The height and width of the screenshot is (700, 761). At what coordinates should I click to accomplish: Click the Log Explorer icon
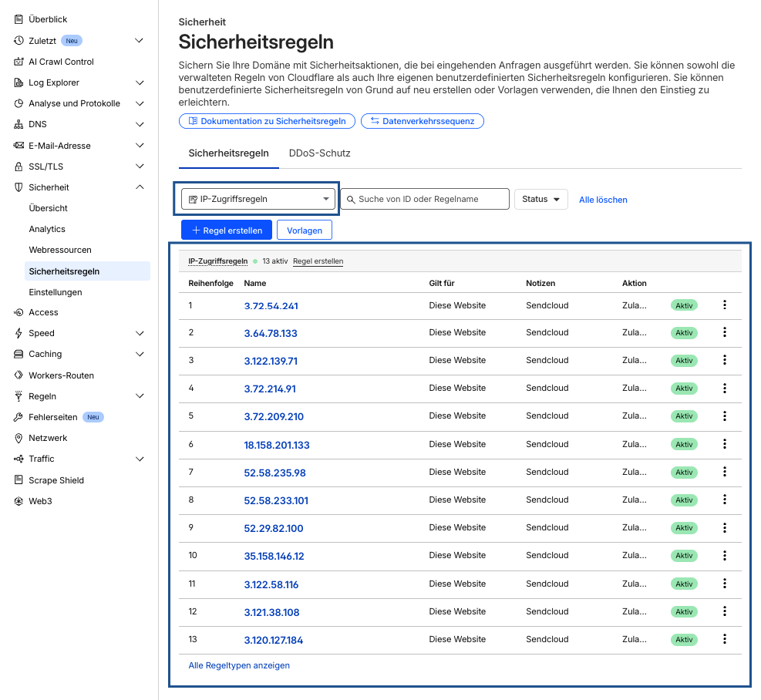[x=19, y=82]
